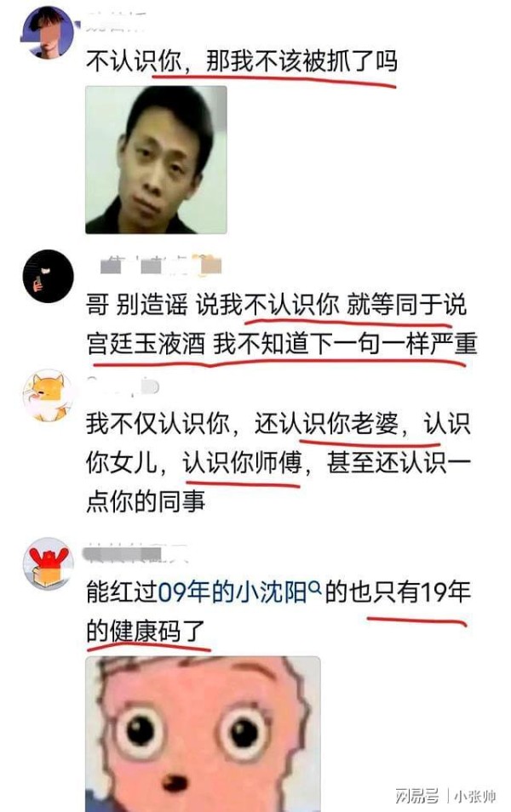The height and width of the screenshot is (812, 511).
Task: Tap the comment line 点你的同事
Action: click(x=146, y=500)
